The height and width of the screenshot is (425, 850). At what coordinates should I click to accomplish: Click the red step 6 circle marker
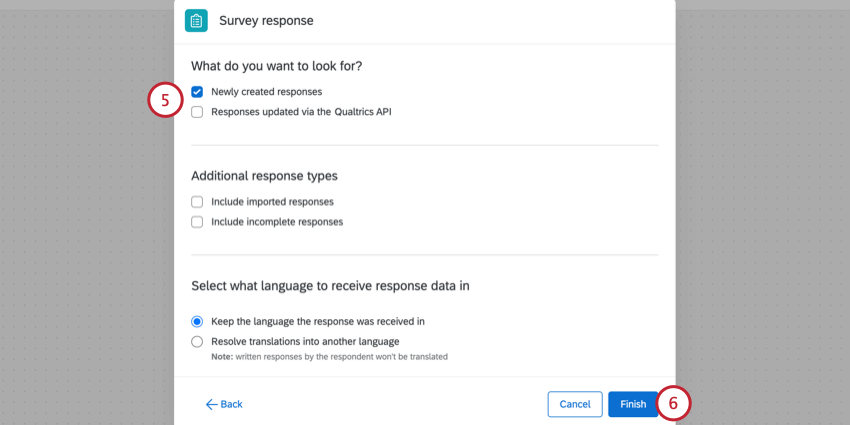click(x=673, y=404)
